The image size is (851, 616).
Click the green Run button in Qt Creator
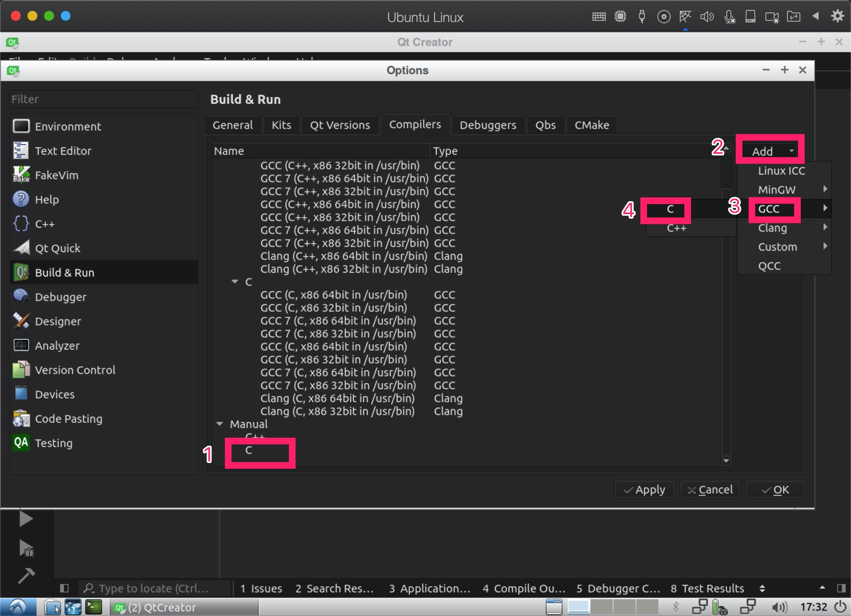coord(26,519)
